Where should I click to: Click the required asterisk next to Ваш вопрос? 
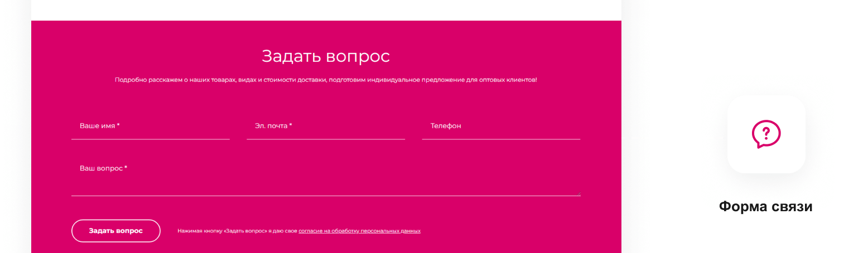coord(126,167)
